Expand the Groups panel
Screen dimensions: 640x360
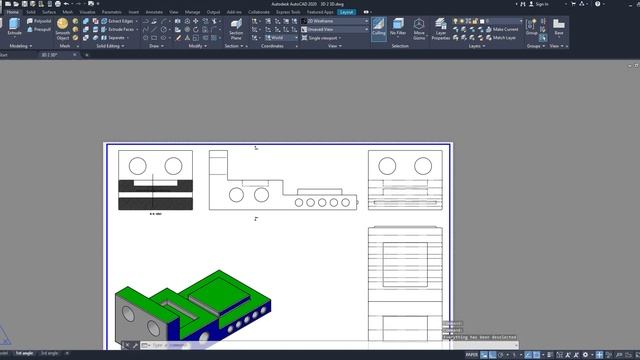[536, 46]
